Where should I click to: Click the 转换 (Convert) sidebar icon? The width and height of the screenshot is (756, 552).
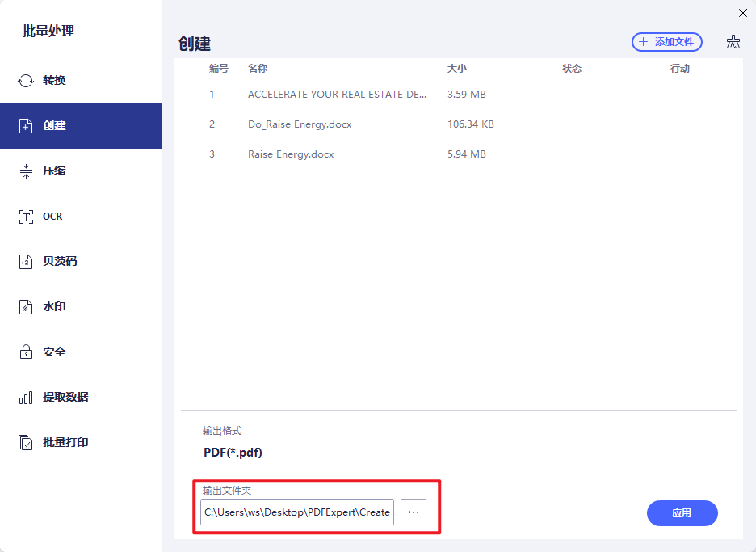tap(26, 81)
